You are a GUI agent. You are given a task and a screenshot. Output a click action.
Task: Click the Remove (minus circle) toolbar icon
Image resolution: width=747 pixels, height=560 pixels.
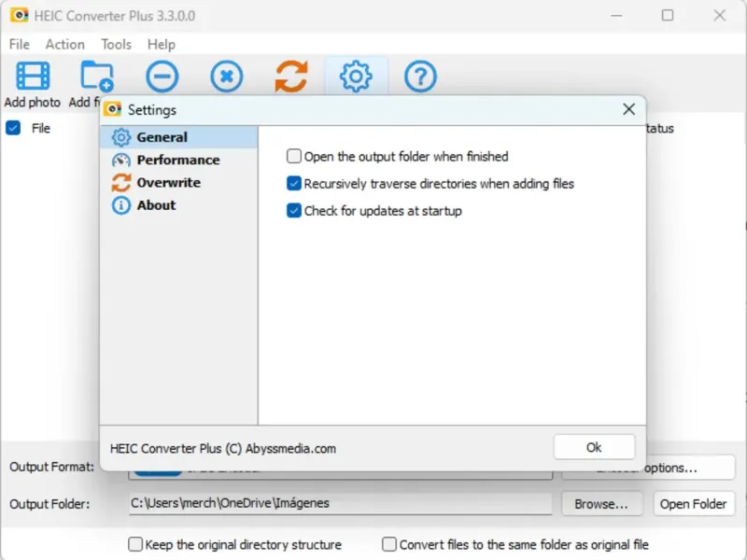coord(162,77)
